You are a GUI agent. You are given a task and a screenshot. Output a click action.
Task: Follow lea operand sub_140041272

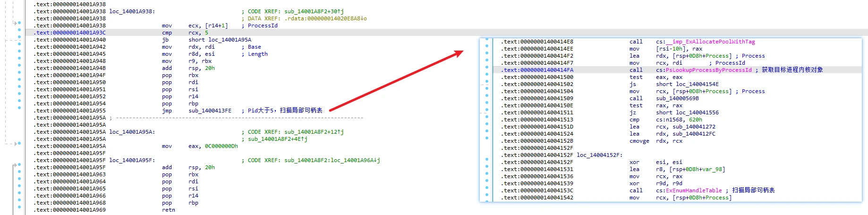(694, 127)
